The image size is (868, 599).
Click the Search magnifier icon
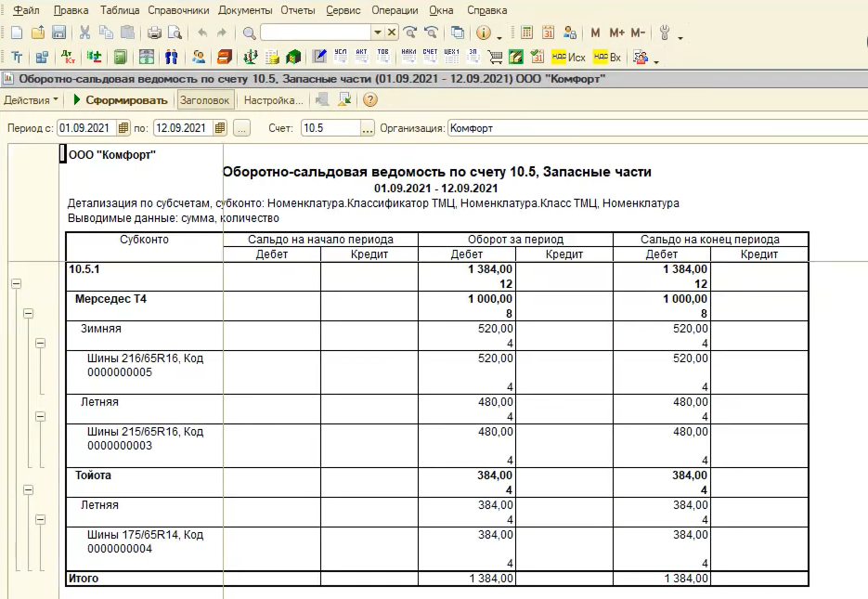[x=249, y=33]
